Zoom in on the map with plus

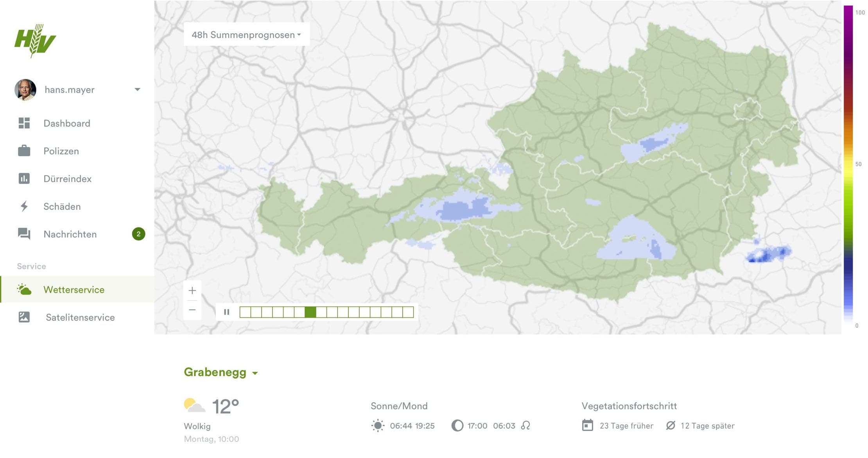(192, 290)
